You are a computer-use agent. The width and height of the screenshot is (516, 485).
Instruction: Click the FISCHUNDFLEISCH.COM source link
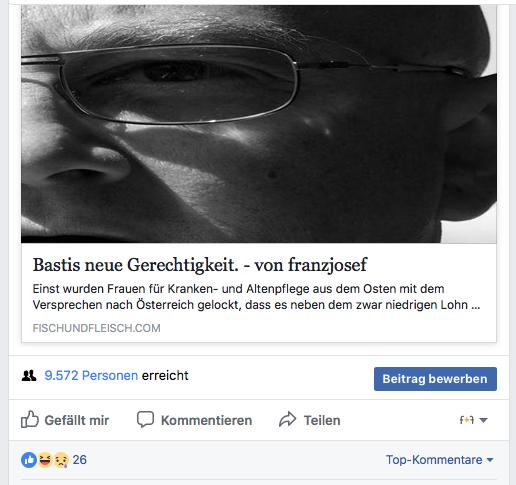(x=96, y=328)
